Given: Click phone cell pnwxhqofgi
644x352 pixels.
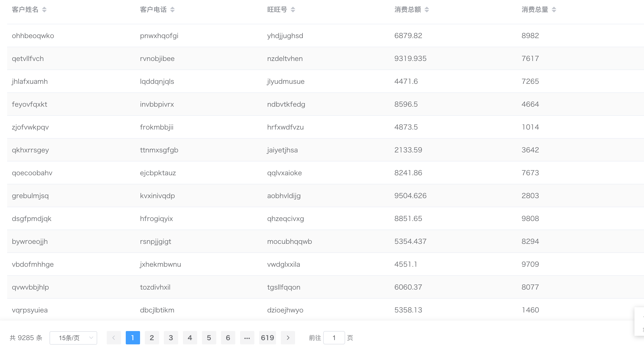Looking at the screenshot, I should coord(159,36).
